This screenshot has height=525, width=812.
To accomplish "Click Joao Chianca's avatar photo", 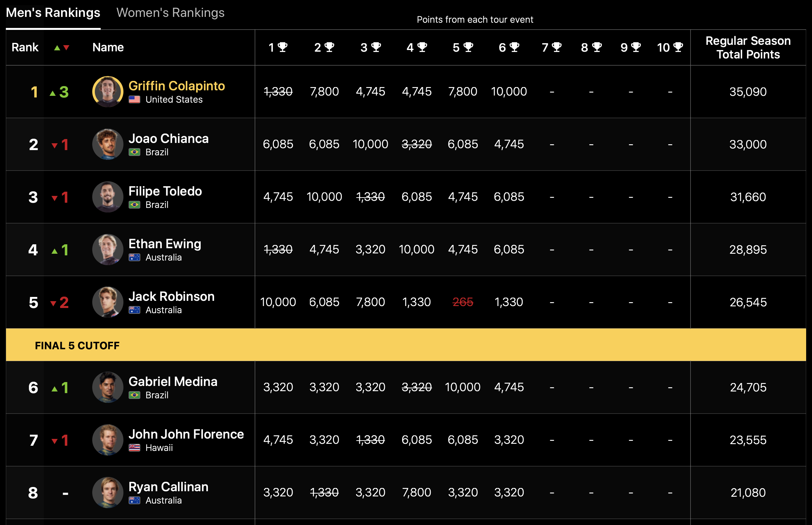I will tap(108, 144).
